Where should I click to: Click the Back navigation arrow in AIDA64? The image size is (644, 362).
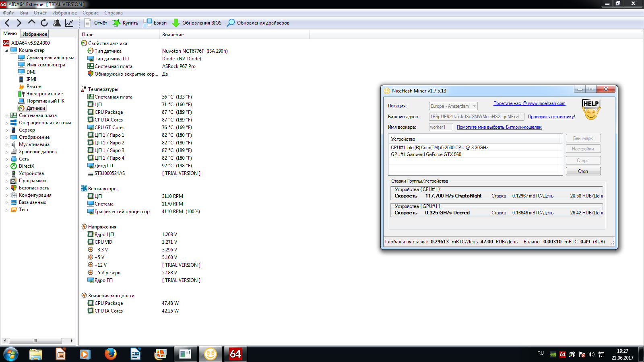point(7,23)
